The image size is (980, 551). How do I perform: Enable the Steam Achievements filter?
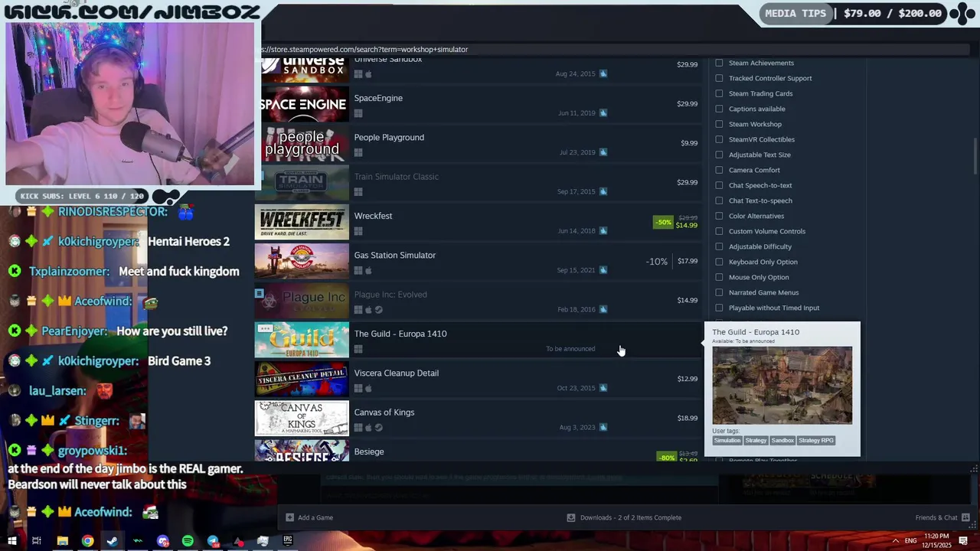tap(719, 63)
